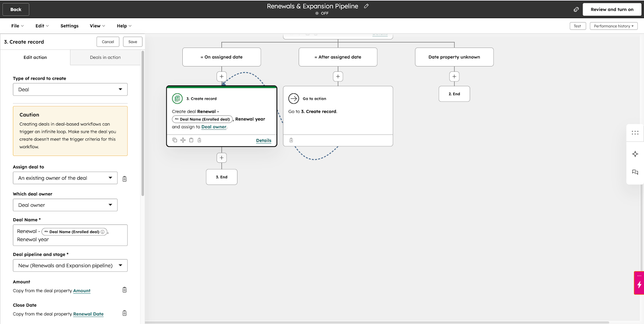This screenshot has height=324, width=644.
Task: Click the Caution heading text
Action: (29, 115)
